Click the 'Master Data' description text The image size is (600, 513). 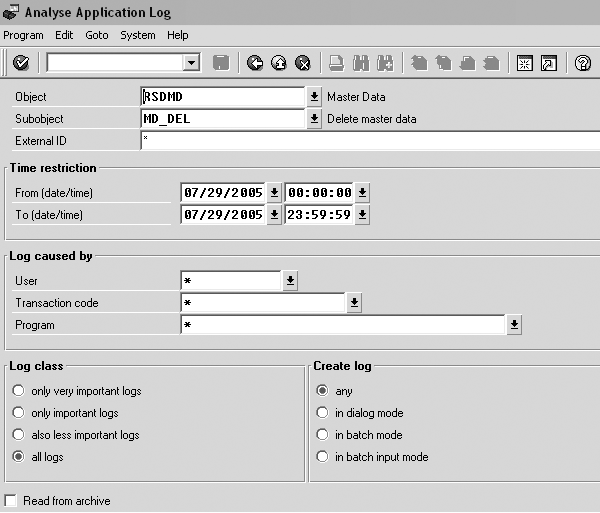356,97
